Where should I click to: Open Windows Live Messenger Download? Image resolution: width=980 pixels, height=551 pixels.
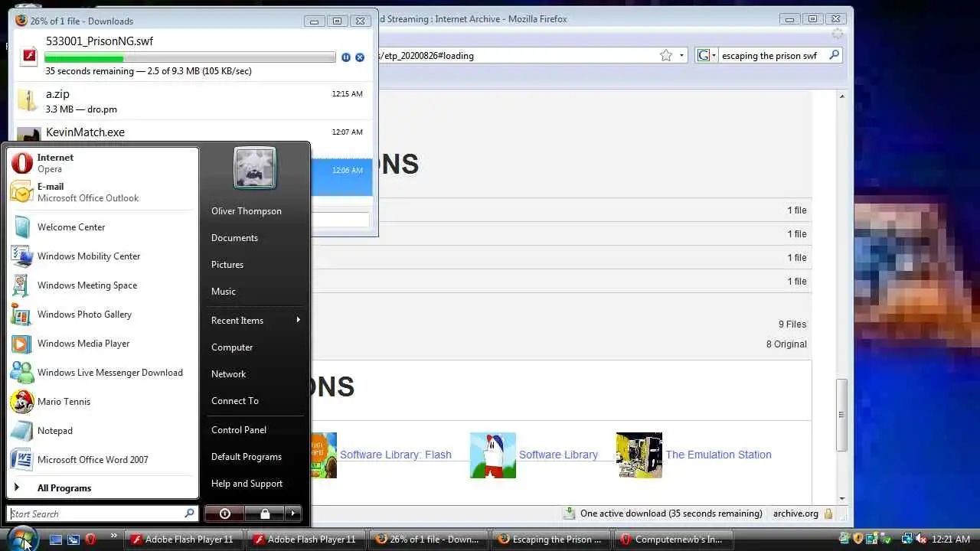[x=102, y=373]
